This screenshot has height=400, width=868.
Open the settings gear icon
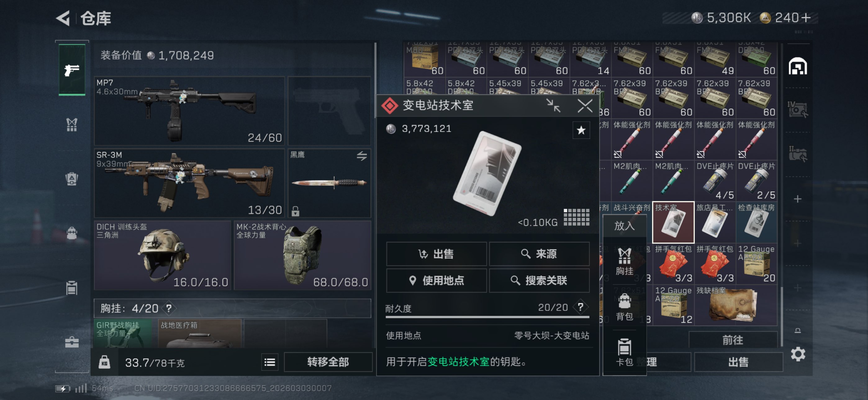click(798, 354)
